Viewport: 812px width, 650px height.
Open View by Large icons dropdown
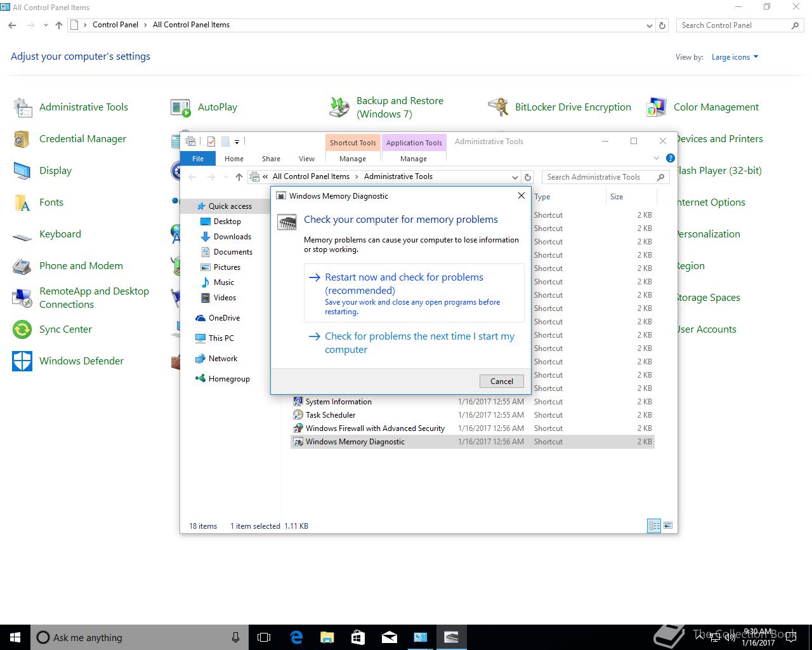(x=735, y=57)
